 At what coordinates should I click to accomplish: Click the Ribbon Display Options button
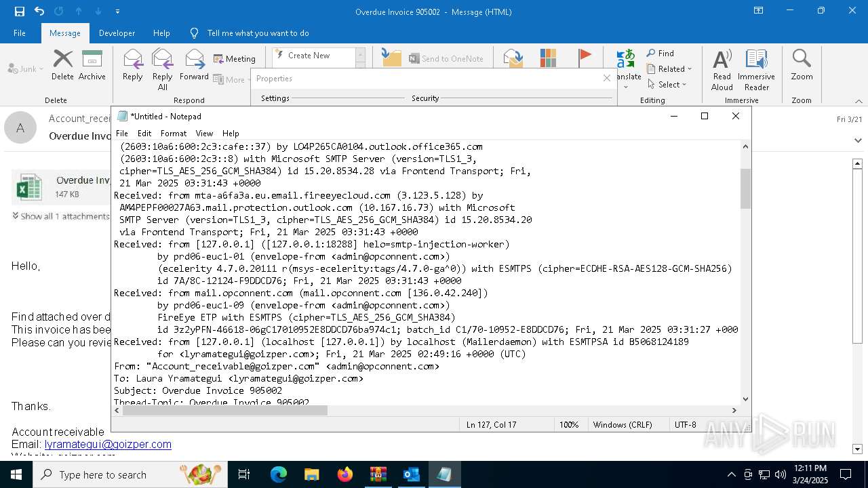[x=758, y=11]
